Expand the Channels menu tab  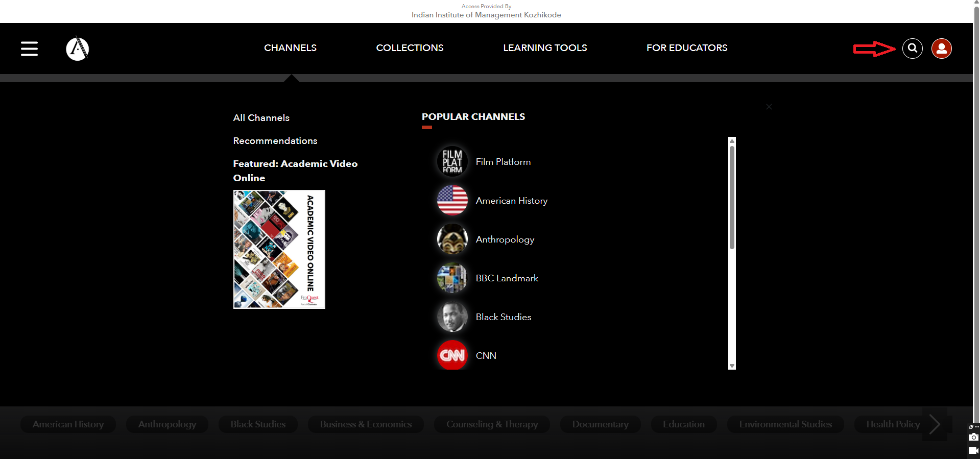click(290, 48)
